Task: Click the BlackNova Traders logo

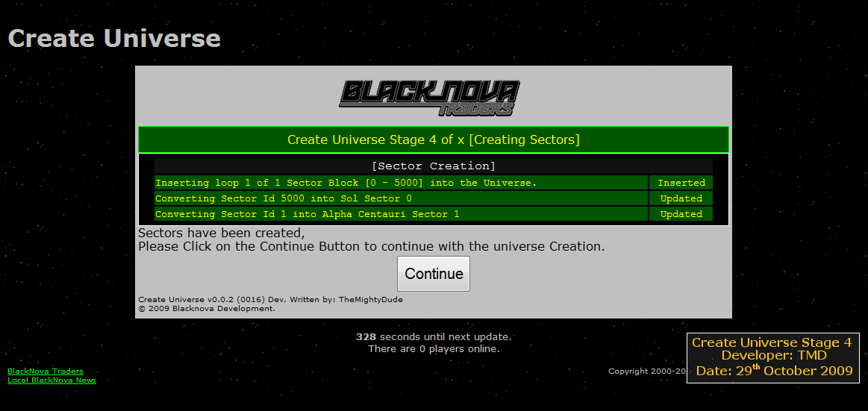Action: [430, 98]
